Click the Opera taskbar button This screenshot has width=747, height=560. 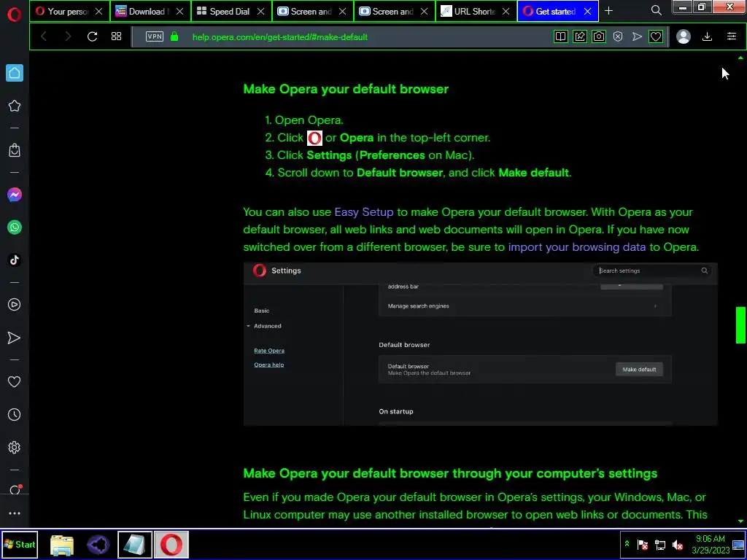tap(171, 545)
